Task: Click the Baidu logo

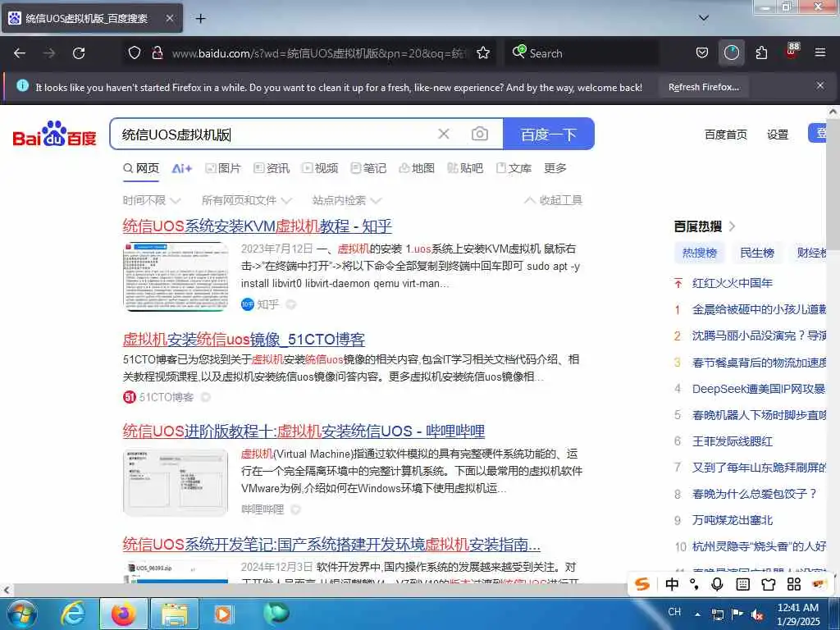Action: tap(55, 134)
